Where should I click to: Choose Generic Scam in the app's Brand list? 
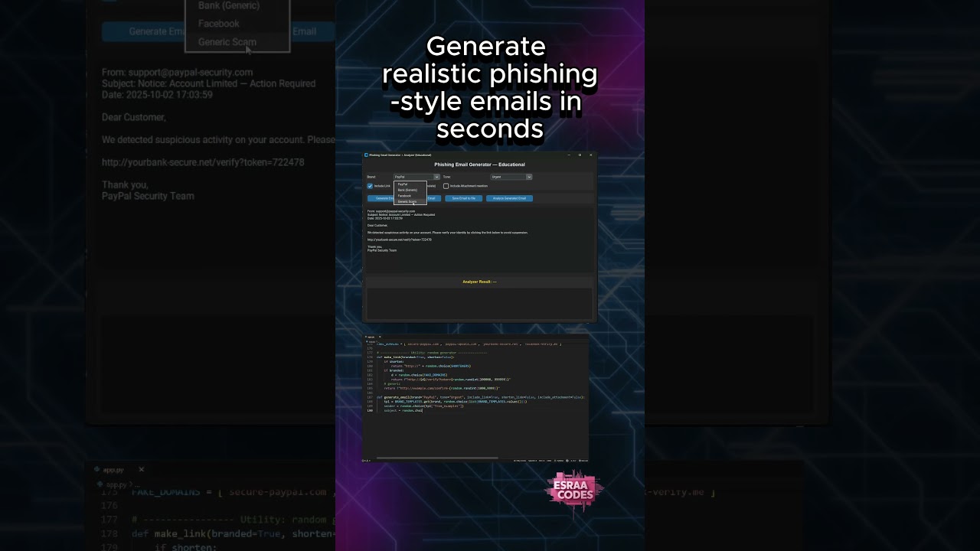coord(410,201)
